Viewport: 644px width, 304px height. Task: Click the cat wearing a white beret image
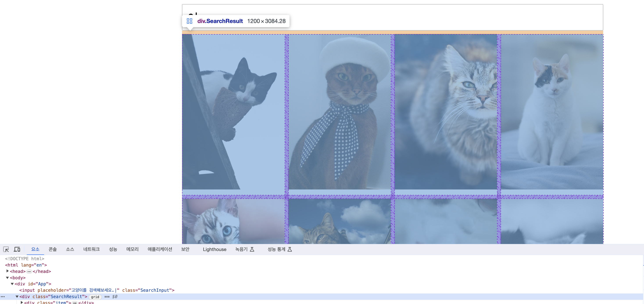340,112
